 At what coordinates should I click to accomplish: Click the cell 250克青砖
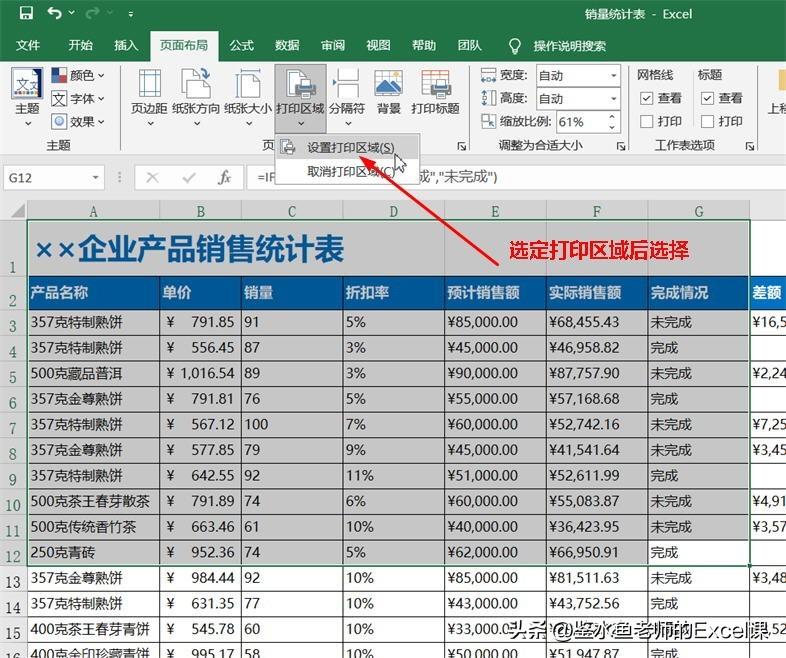pos(94,552)
